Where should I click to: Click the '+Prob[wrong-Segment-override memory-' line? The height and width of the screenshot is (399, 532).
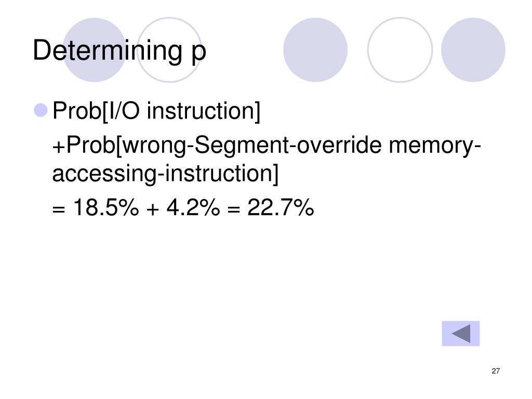[267, 146]
